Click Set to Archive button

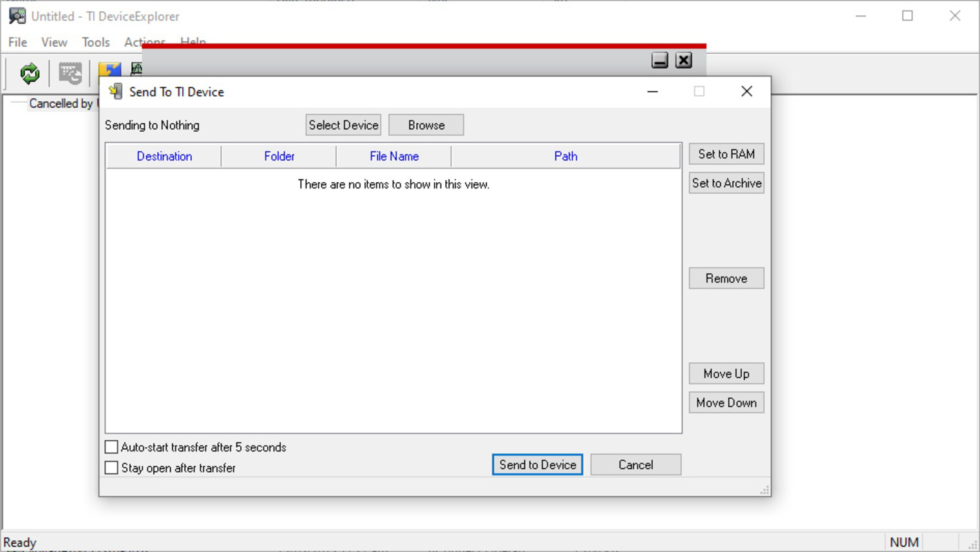[727, 183]
